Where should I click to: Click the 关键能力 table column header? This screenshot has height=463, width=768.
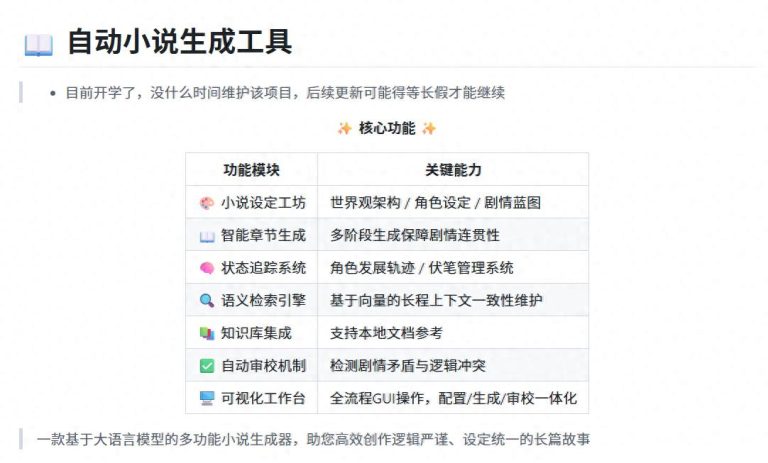coord(453,170)
